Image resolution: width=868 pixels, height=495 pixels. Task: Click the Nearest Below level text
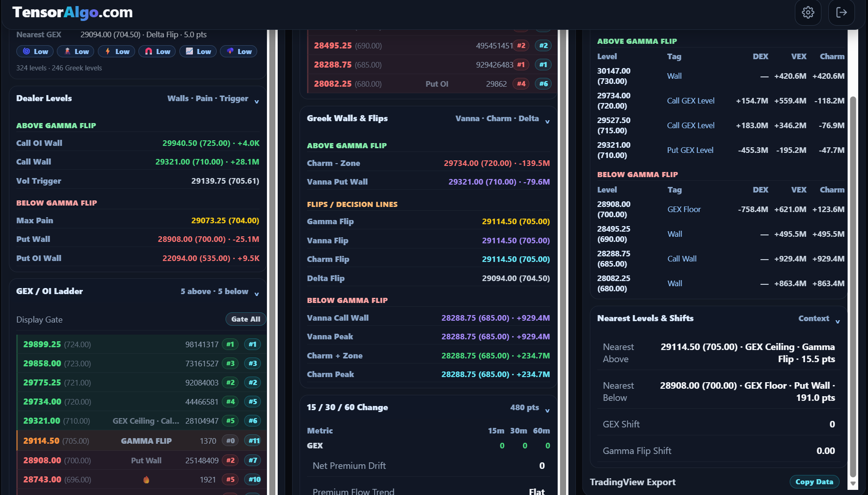tap(747, 392)
